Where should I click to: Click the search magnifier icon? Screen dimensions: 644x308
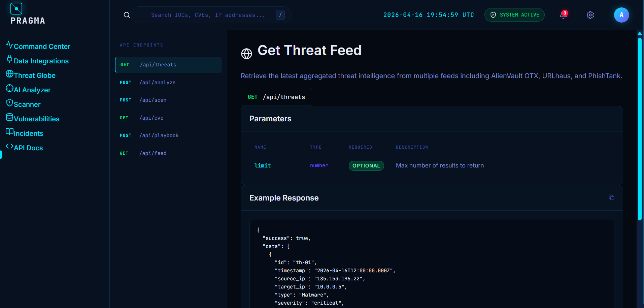tap(127, 15)
